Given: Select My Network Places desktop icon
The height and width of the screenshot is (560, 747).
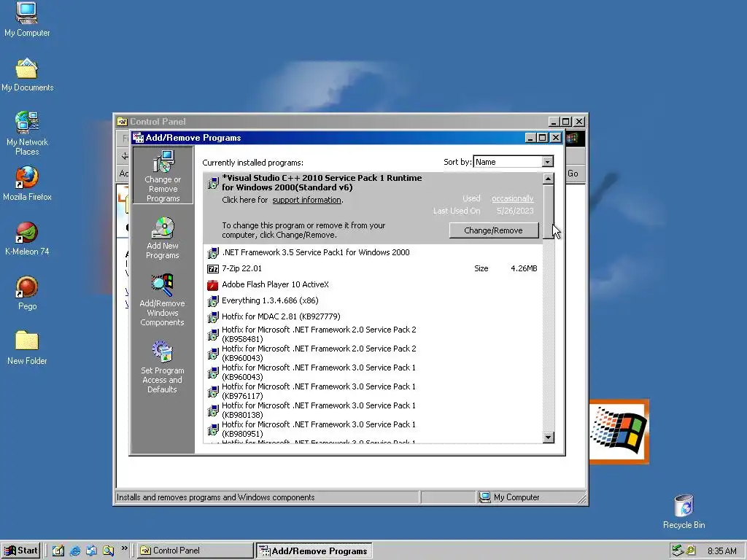Looking at the screenshot, I should pyautogui.click(x=27, y=133).
